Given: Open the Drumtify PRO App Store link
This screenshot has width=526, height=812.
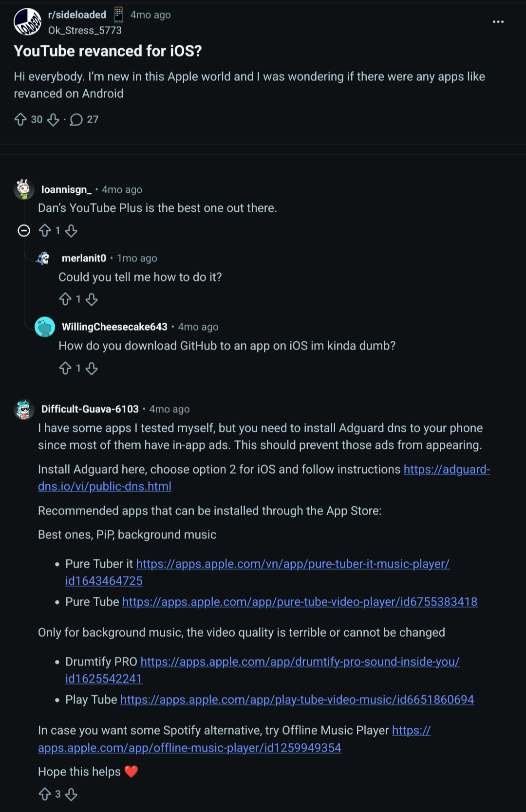Looking at the screenshot, I should (300, 662).
